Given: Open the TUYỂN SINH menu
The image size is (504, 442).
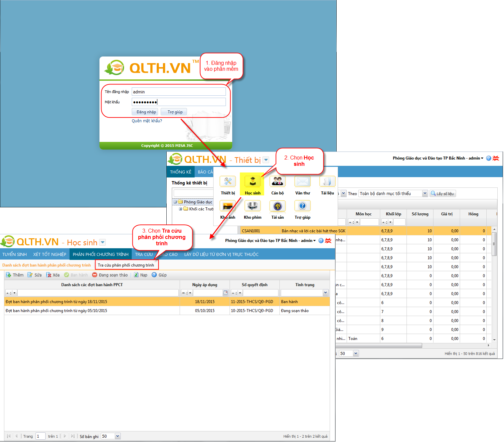Looking at the screenshot, I should (15, 254).
